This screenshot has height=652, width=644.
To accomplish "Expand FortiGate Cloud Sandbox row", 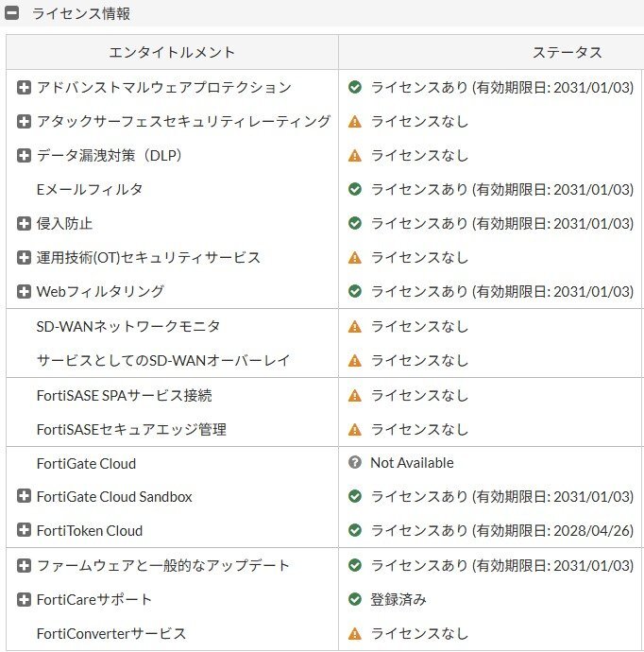I will 25,497.
